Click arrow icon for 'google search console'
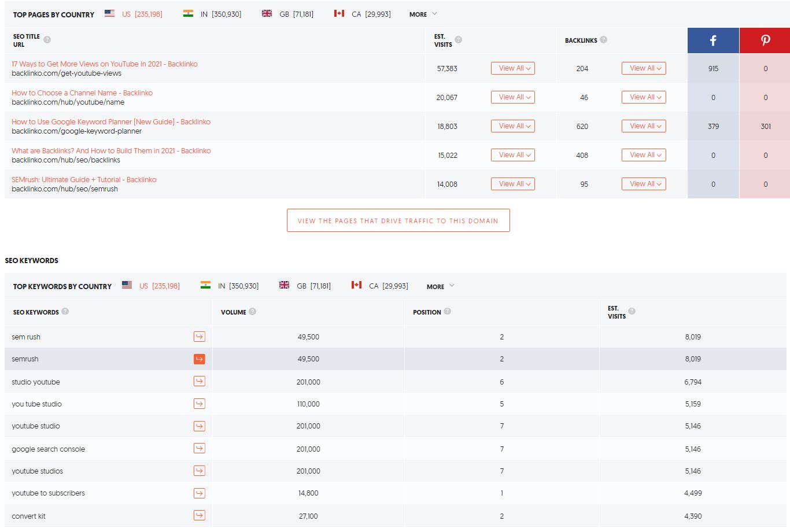The image size is (790, 532). point(200,448)
